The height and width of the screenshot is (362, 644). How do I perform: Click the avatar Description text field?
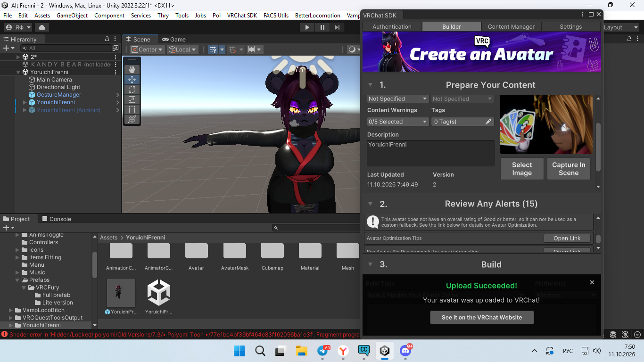(430, 153)
